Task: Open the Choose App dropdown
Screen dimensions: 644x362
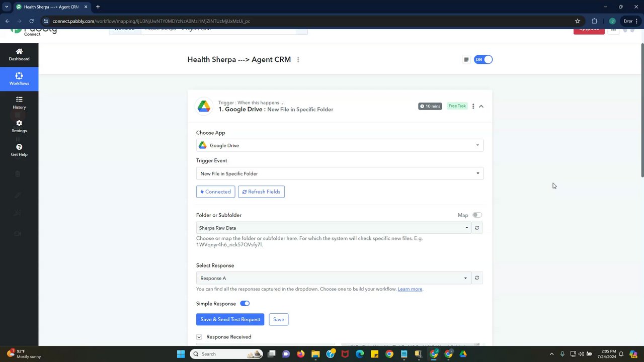Action: click(340, 145)
